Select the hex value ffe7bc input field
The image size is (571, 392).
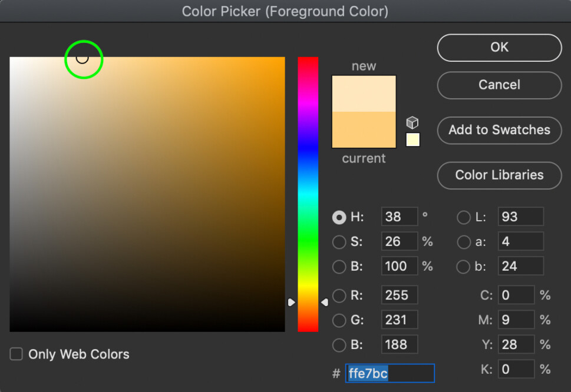[390, 373]
